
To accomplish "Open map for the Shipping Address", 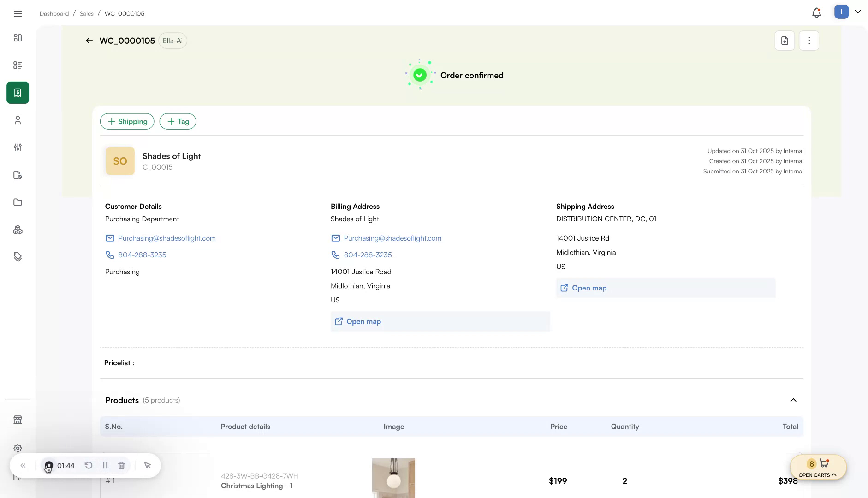I will tap(589, 288).
